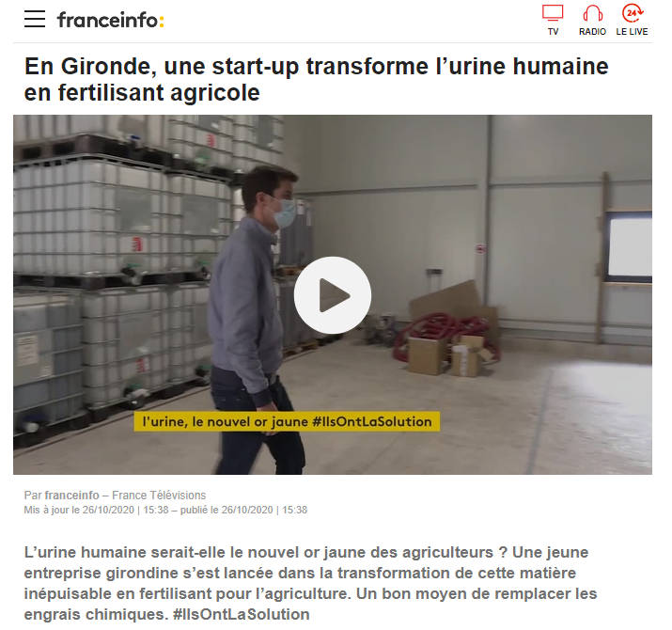The image size is (672, 630).
Task: Open the TV screen icon
Action: [553, 13]
